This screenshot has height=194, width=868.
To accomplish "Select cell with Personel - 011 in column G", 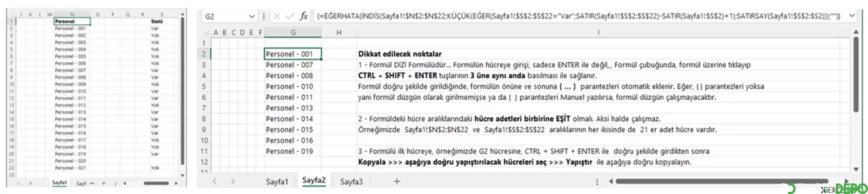I will (x=293, y=97).
